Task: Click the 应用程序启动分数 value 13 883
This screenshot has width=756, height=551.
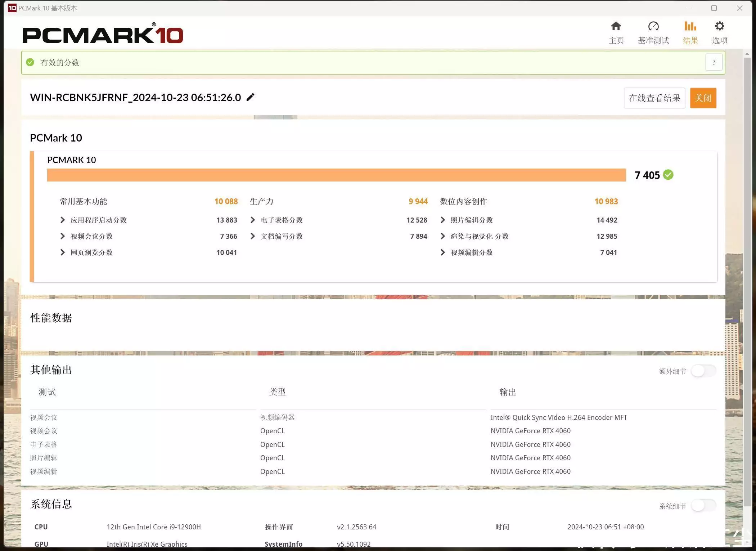Action: click(227, 220)
